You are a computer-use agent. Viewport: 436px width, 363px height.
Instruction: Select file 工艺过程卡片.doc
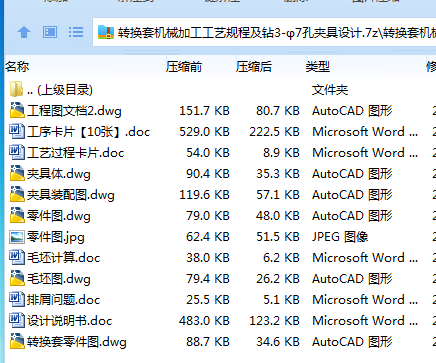pyautogui.click(x=76, y=153)
